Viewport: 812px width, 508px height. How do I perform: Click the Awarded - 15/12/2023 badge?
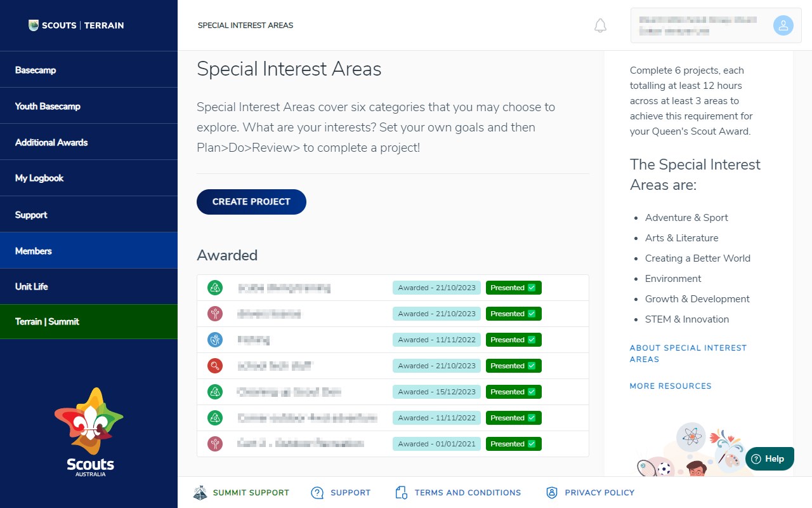(x=436, y=392)
